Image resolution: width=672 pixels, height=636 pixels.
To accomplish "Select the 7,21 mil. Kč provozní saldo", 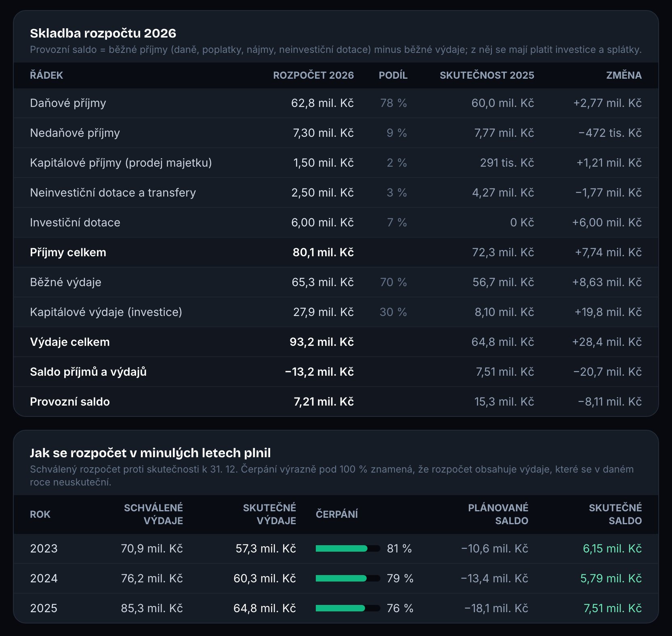I will 323,402.
